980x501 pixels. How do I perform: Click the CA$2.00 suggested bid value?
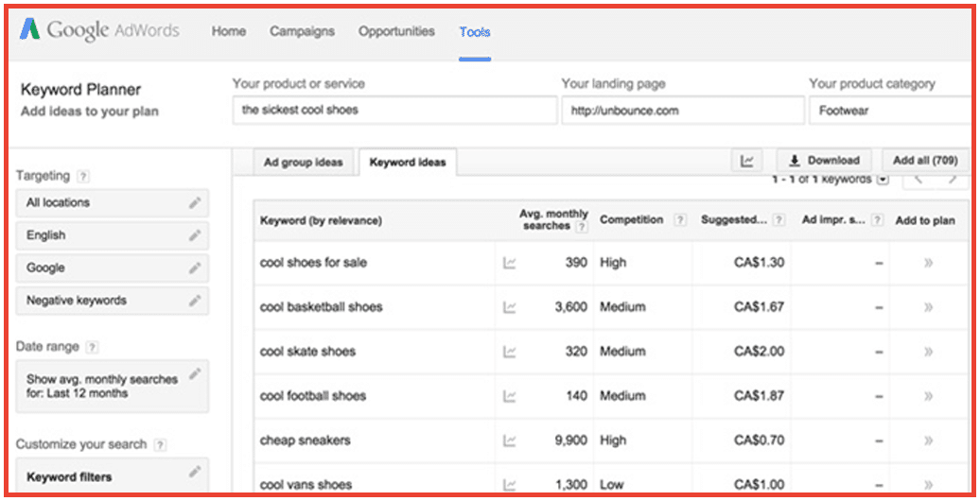point(759,351)
